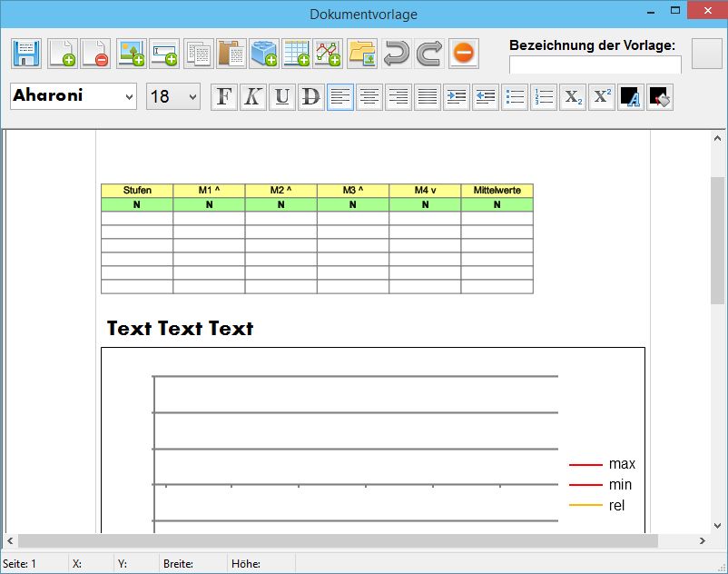Viewport: 728px width, 574px height.
Task: Click the 'Text Text Text' heading
Action: (x=180, y=329)
